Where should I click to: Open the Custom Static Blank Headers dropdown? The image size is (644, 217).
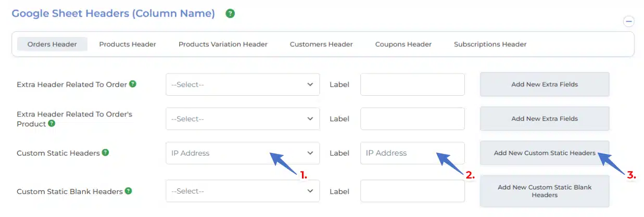pyautogui.click(x=243, y=191)
